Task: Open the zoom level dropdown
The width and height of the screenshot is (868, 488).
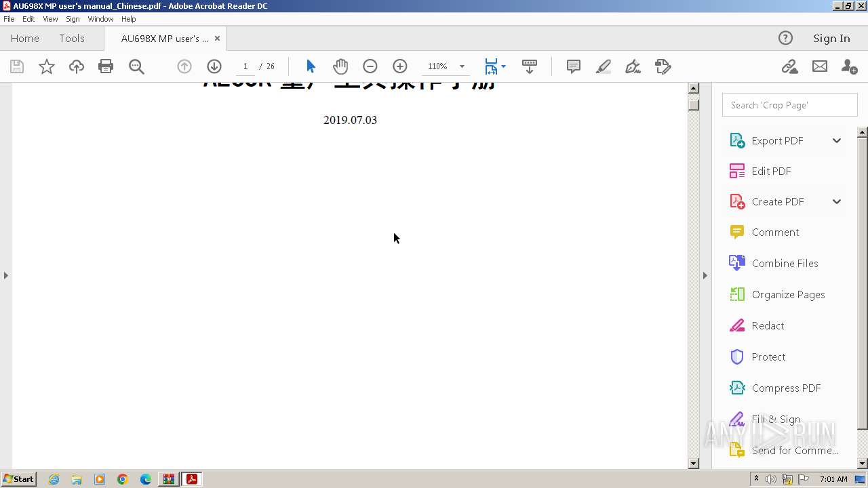Action: click(462, 66)
